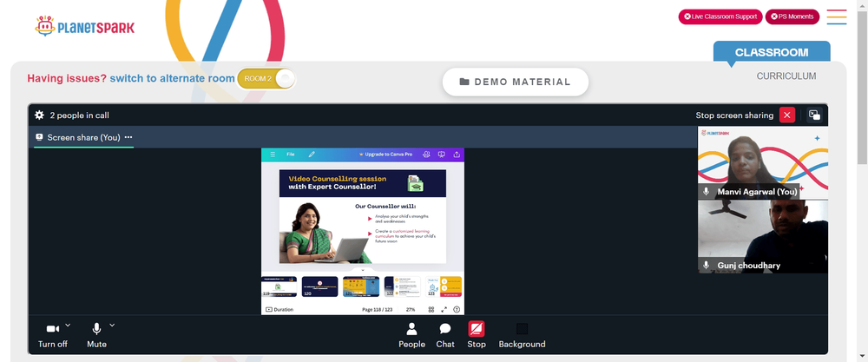The width and height of the screenshot is (868, 362).
Task: Mute the microphone
Action: click(96, 335)
